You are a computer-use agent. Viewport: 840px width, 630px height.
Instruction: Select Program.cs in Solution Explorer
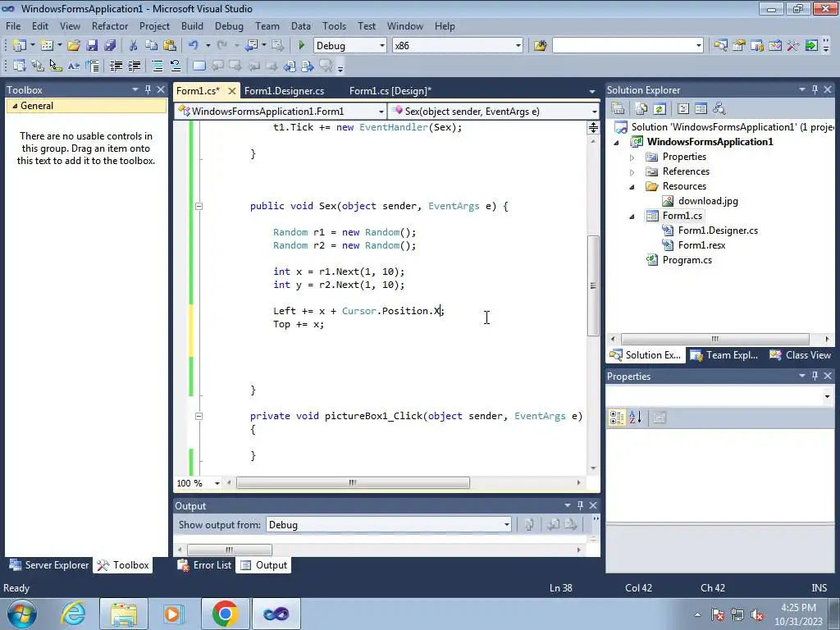click(687, 260)
